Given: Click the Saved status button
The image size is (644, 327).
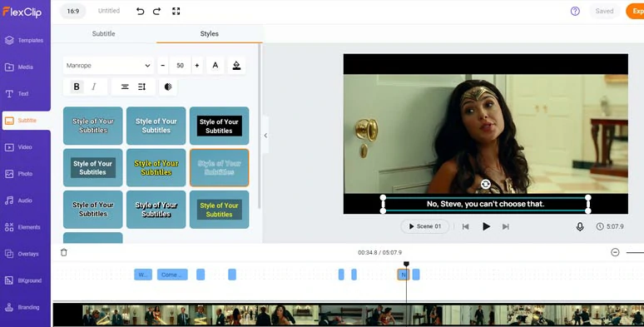Looking at the screenshot, I should [x=604, y=11].
